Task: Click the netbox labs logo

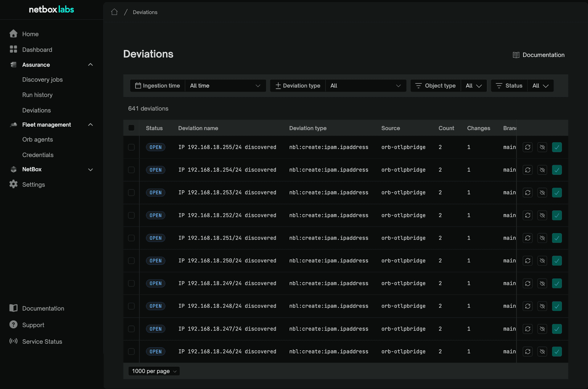Action: [x=51, y=9]
